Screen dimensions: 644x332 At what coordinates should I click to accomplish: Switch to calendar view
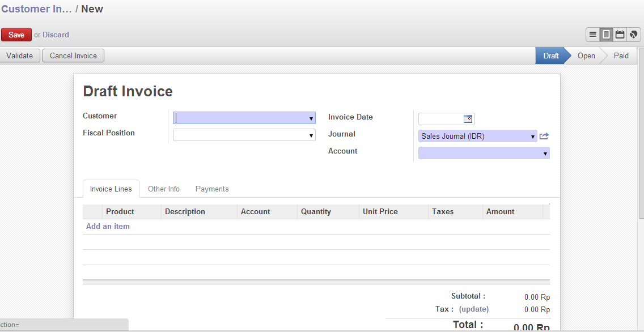pos(620,35)
